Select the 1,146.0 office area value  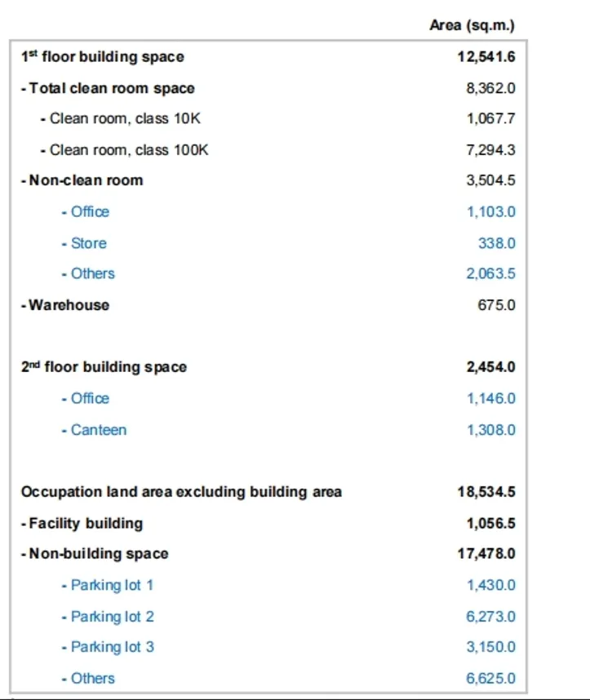tap(490, 399)
